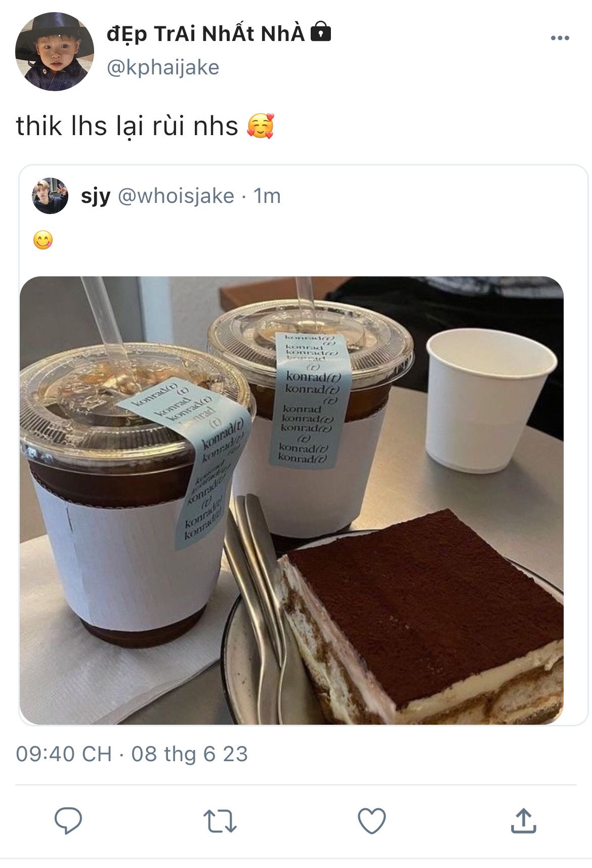The image size is (592, 868).
Task: Open sjy's small profile picture
Action: point(50,196)
